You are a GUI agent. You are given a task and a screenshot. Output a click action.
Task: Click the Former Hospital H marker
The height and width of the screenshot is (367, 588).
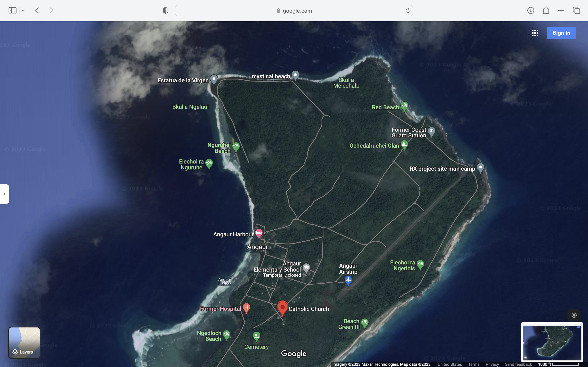[246, 307]
